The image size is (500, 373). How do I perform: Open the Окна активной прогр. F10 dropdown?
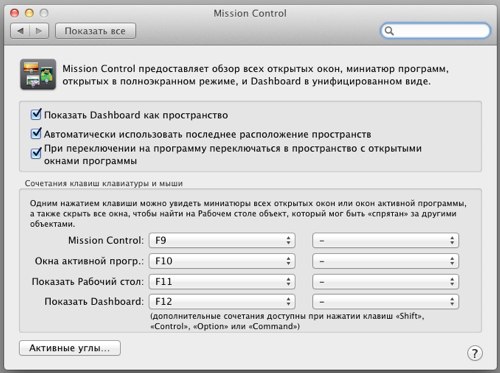pos(222,261)
